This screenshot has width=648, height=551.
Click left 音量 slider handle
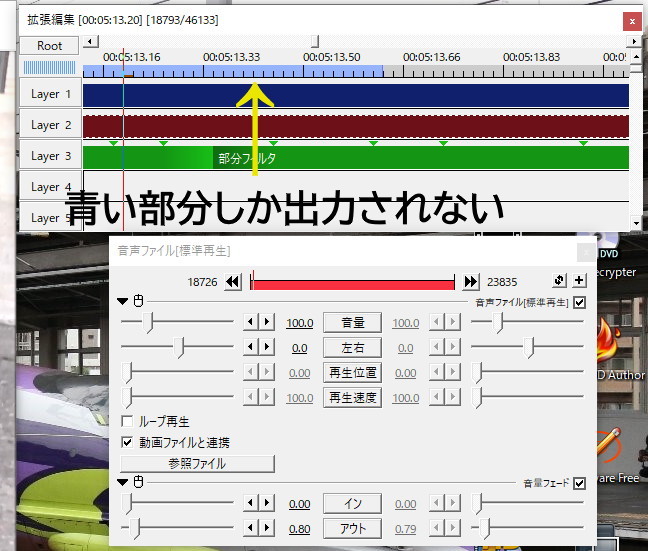(x=148, y=322)
